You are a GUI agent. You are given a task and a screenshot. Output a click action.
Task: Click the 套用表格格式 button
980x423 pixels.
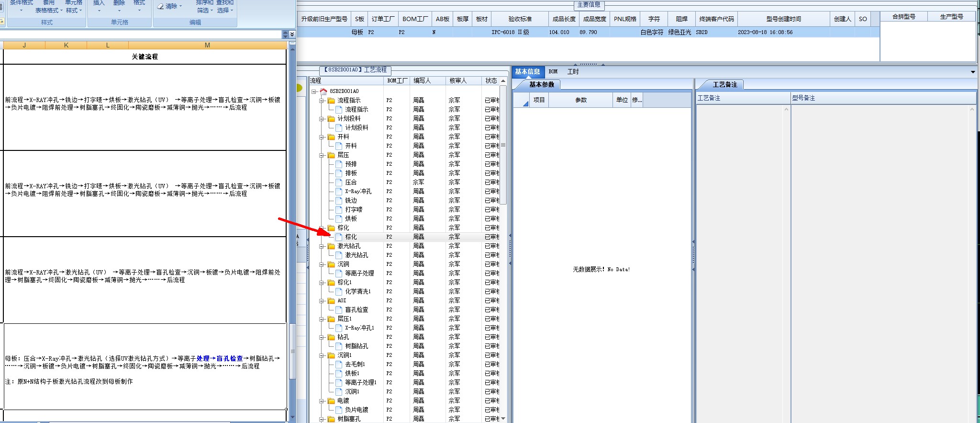click(48, 6)
